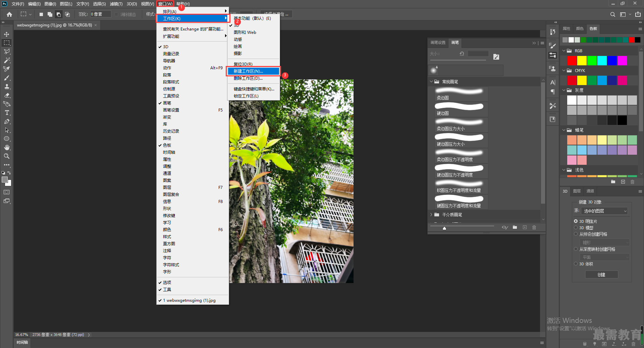Image resolution: width=644 pixels, height=348 pixels.
Task: Click the search magnifier icon at top right
Action: [612, 14]
